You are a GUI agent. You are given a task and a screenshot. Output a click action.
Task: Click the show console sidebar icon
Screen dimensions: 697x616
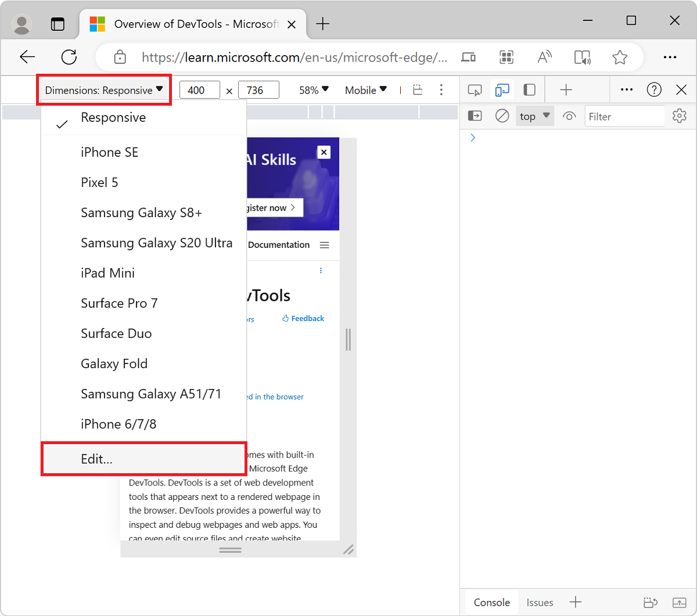[475, 116]
